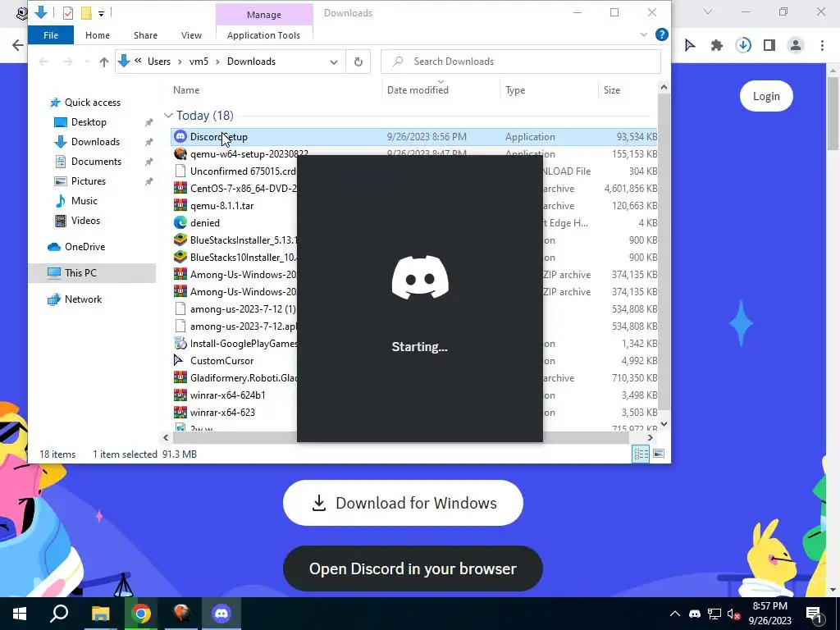Select the Unconfirmed 675015.crdownload file

coord(413,171)
